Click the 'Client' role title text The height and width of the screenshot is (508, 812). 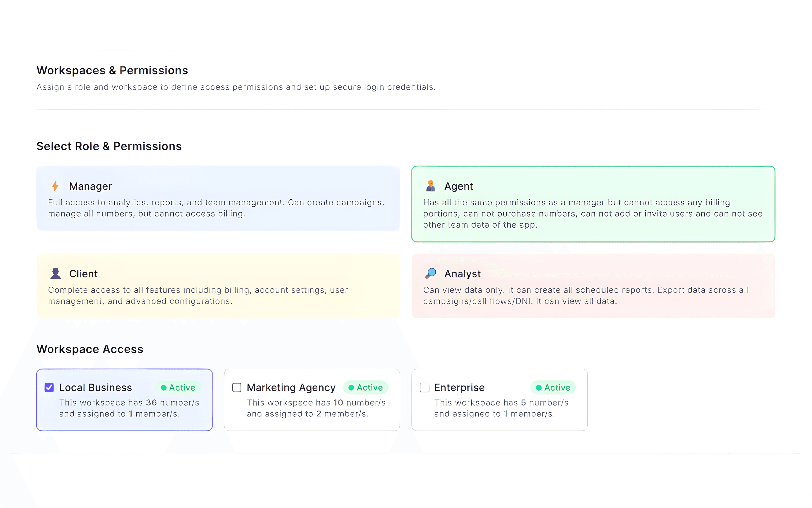[83, 273]
